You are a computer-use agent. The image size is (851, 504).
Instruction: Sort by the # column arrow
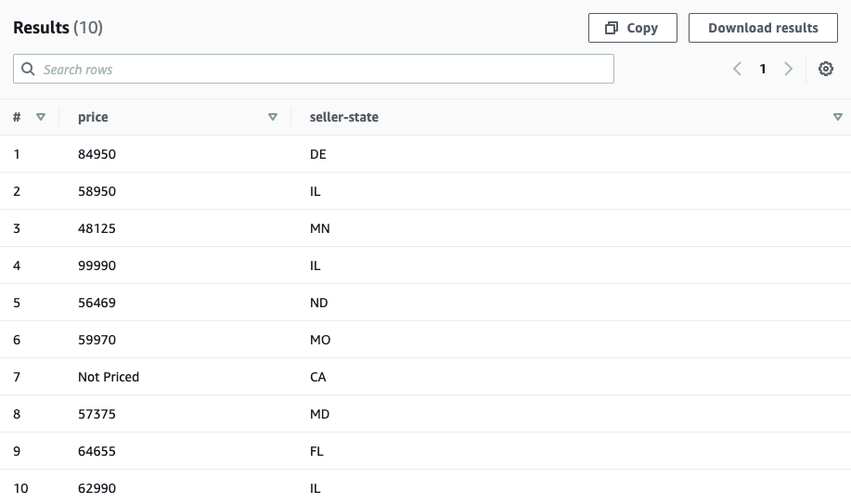tap(41, 117)
